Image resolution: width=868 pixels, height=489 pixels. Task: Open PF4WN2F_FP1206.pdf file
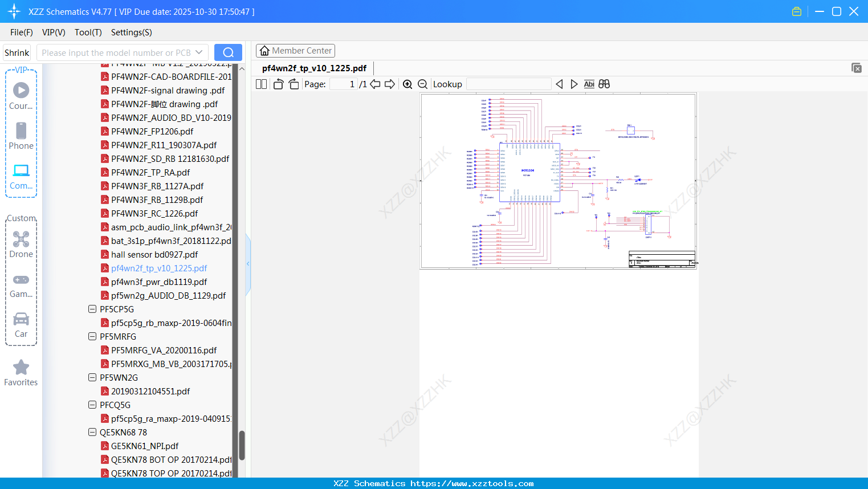coord(152,131)
